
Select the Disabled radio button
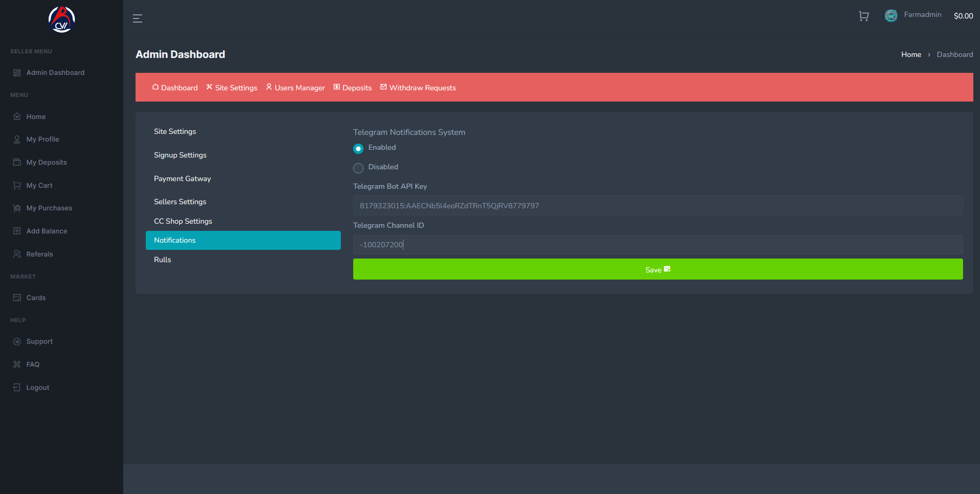tap(358, 168)
